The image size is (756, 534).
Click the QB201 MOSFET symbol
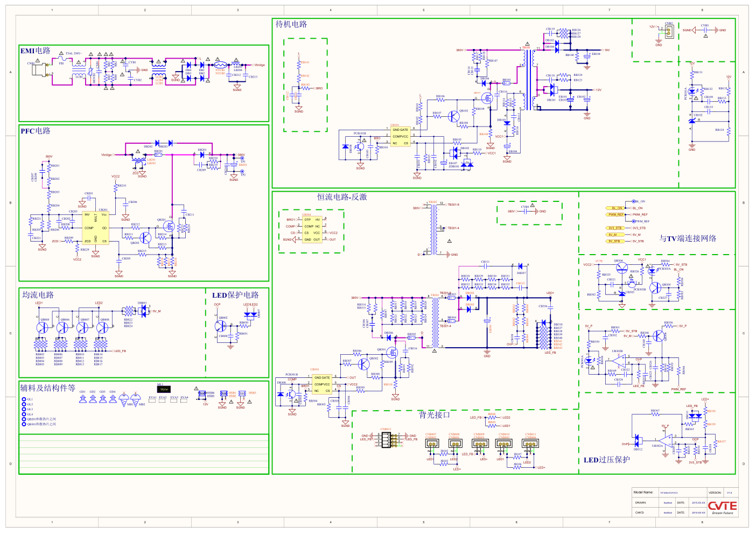coord(169,227)
